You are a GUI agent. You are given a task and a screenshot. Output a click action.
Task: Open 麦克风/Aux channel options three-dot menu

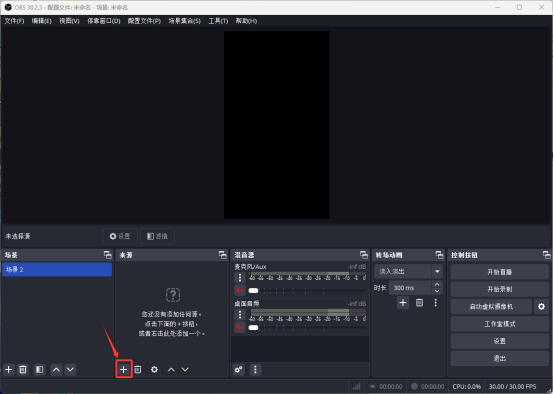240,278
